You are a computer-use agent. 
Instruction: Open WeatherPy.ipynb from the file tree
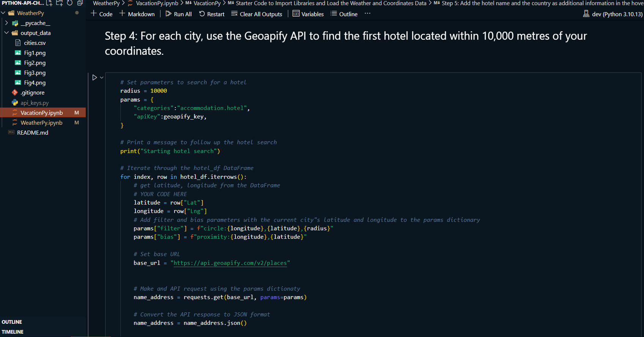point(41,123)
